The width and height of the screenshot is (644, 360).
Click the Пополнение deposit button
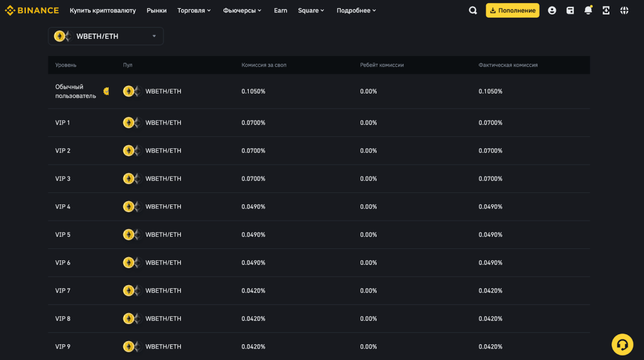tap(512, 11)
